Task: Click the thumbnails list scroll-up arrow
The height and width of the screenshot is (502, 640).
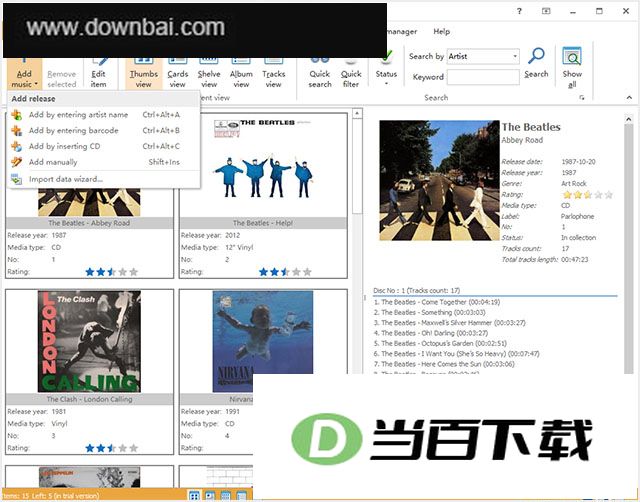Action: tap(357, 113)
